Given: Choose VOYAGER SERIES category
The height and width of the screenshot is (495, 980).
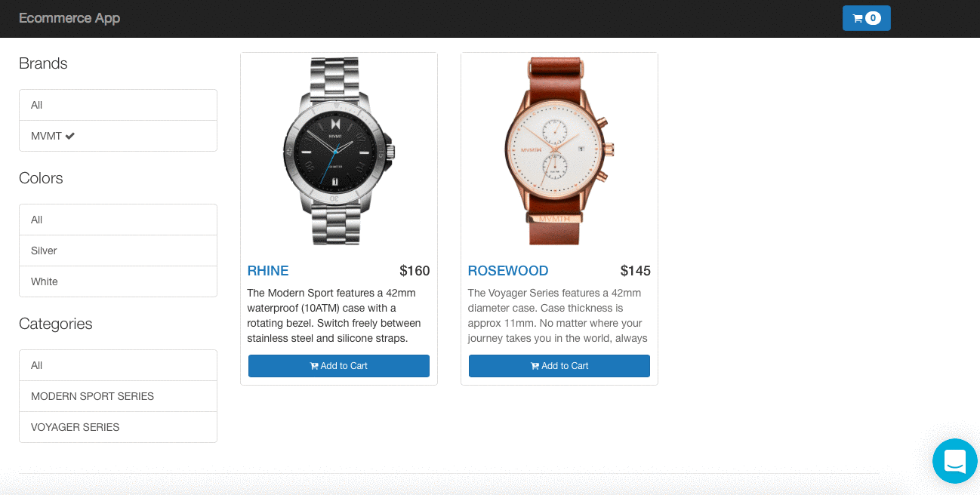Looking at the screenshot, I should click(118, 427).
